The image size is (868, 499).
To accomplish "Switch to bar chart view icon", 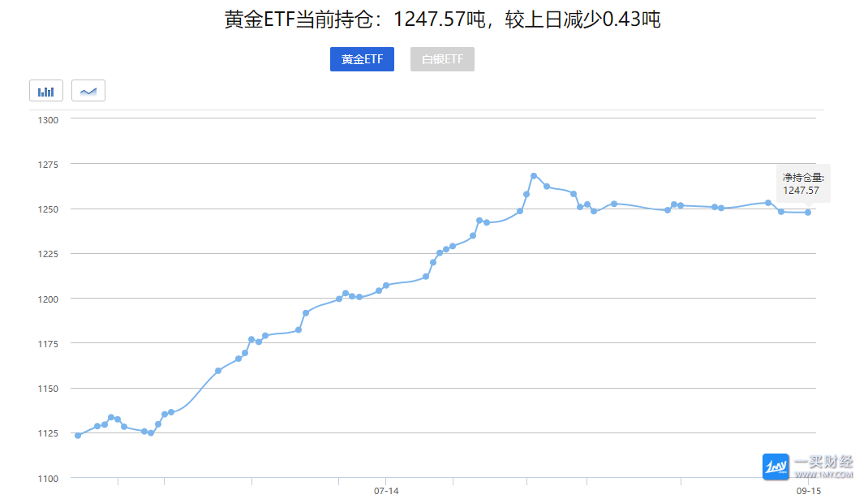I will click(x=46, y=91).
